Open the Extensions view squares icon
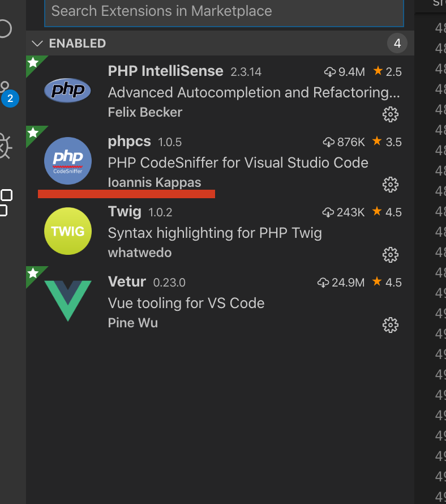 [6, 203]
